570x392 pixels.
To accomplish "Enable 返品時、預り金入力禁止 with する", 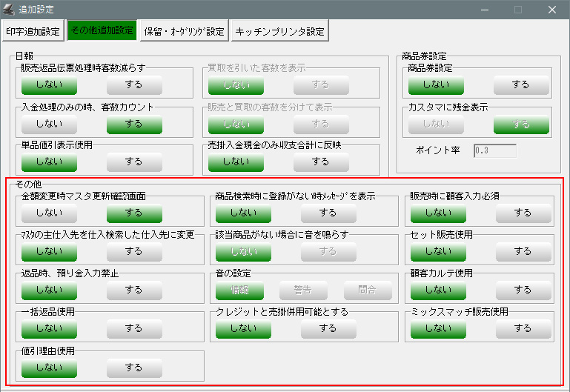I will 133,290.
